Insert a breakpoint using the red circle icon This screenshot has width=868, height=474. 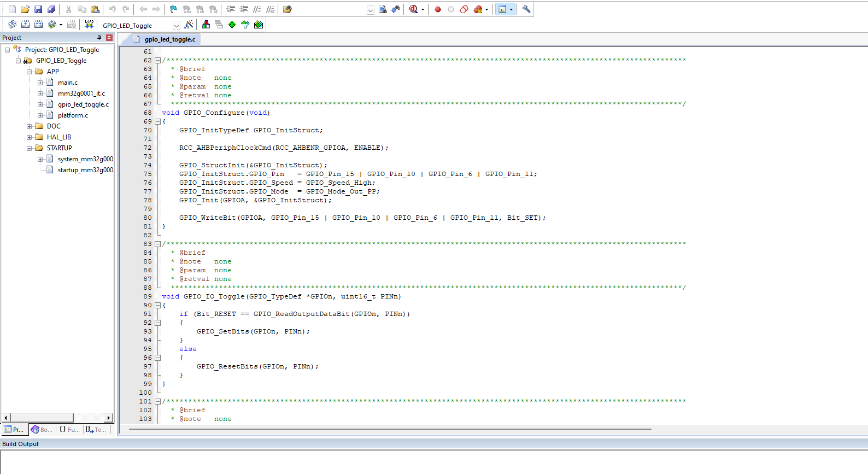(x=438, y=9)
